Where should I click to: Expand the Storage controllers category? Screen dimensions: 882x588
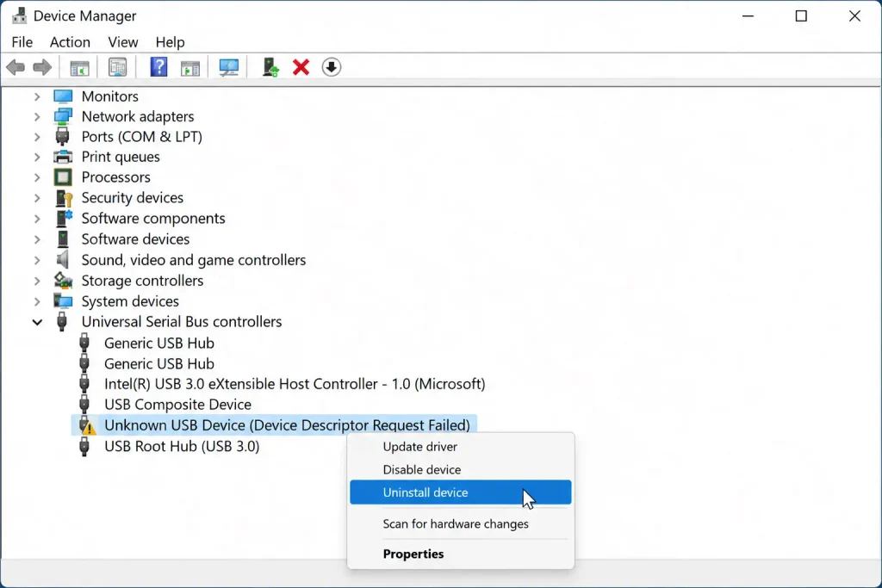point(37,281)
